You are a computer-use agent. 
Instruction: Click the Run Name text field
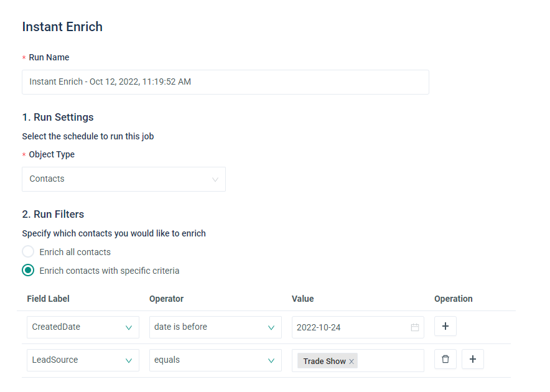pos(225,82)
